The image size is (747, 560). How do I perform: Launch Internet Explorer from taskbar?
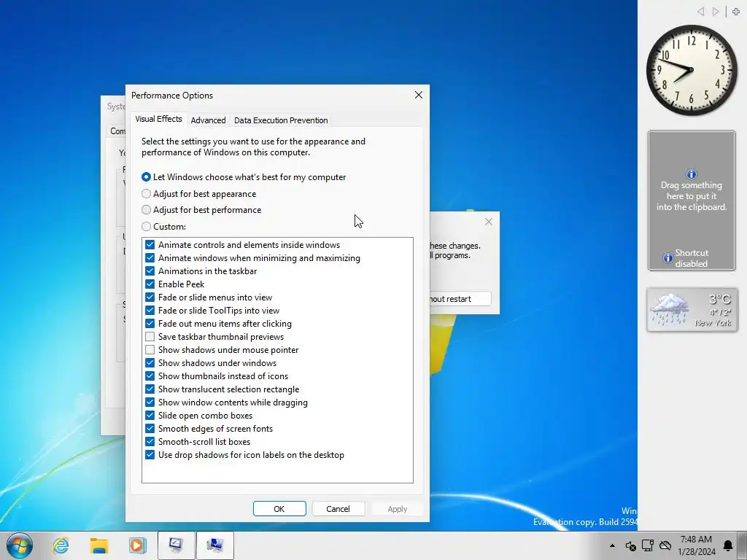61,545
